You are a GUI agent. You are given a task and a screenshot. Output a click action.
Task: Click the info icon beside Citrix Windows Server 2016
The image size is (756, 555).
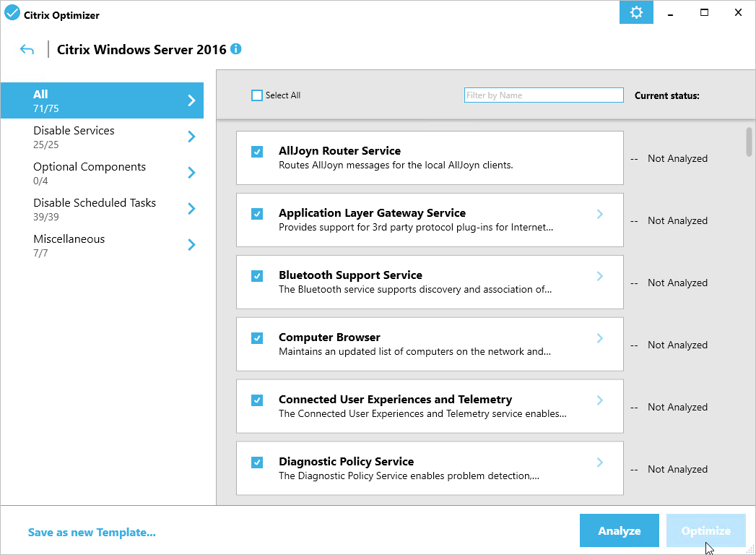[236, 48]
